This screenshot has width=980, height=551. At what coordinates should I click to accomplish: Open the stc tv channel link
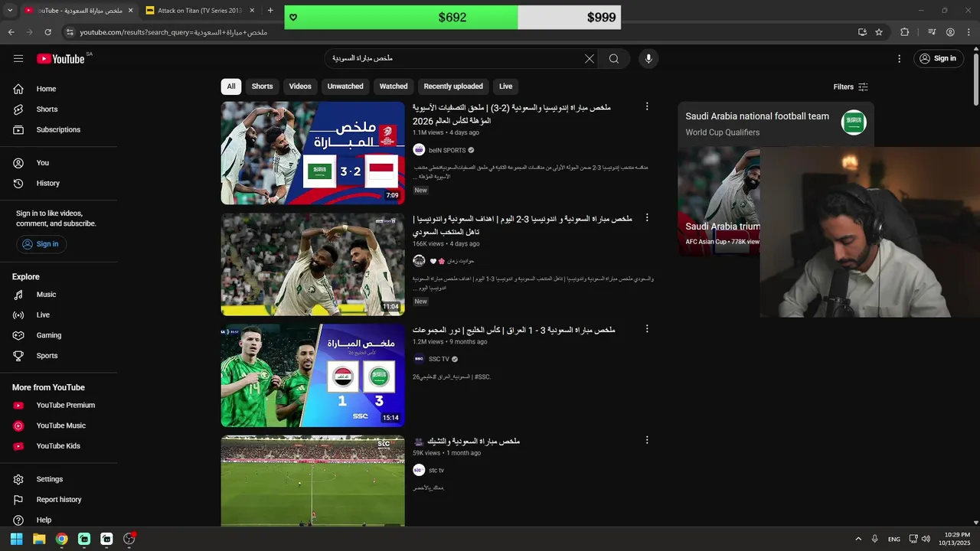[x=436, y=471]
